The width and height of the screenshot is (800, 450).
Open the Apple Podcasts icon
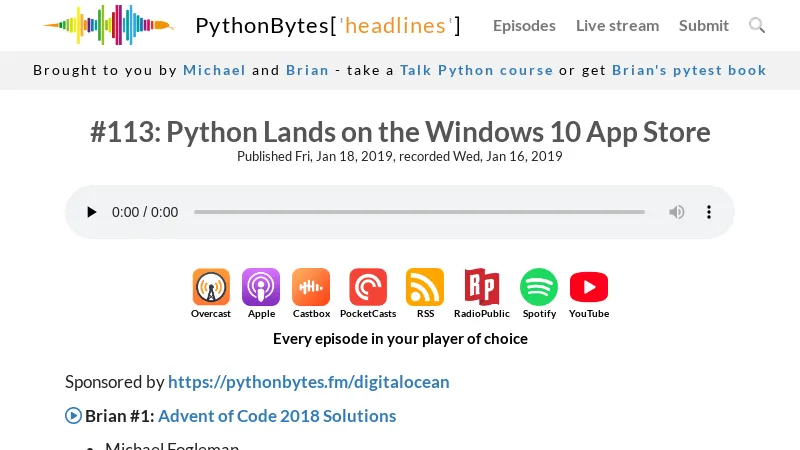coord(261,287)
